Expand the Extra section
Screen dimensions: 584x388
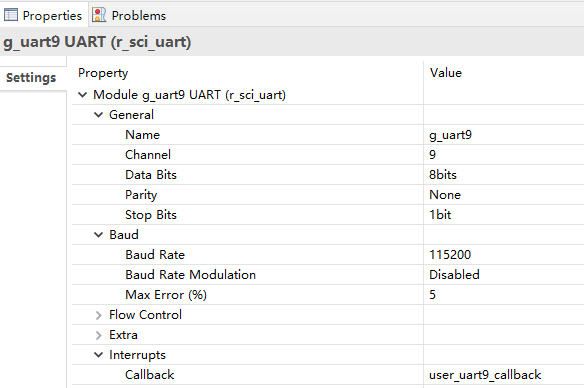pyautogui.click(x=98, y=335)
